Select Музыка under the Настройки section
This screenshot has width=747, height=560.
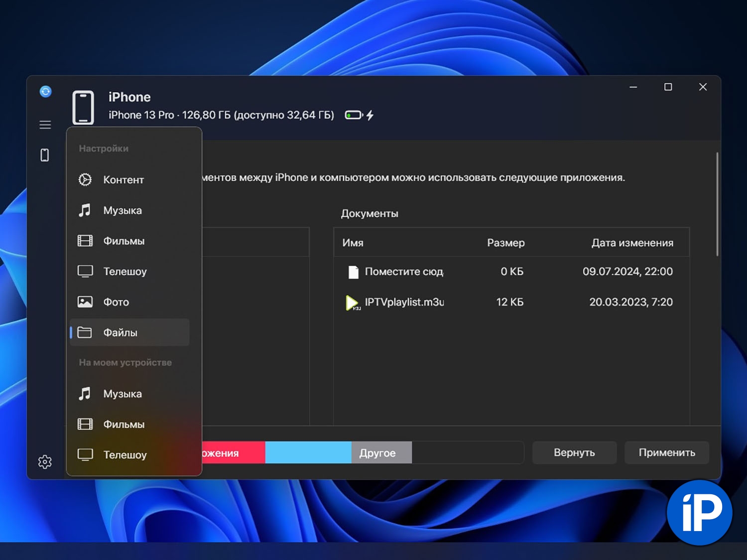[x=122, y=211]
